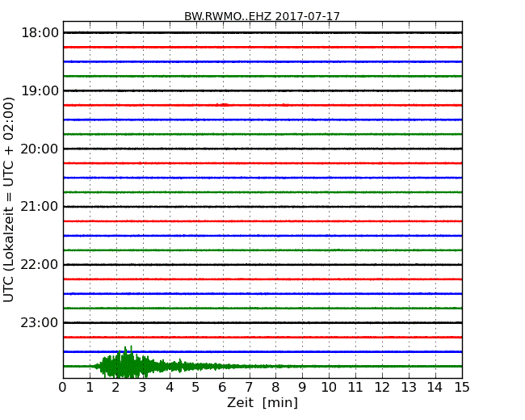Click the vertical UTC (Lokalzeit = UTC + 02:00) axis title
The image size is (525, 420).
coord(9,199)
